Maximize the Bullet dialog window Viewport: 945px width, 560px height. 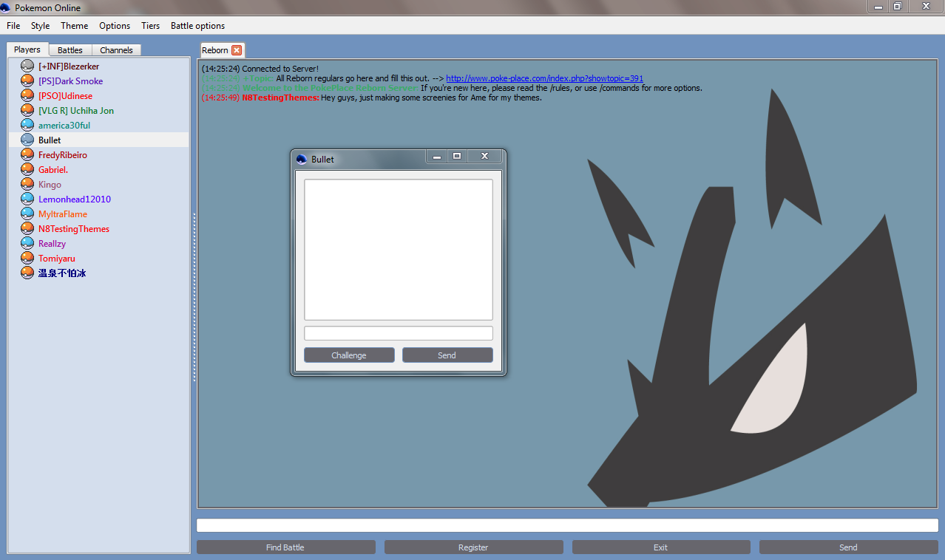coord(457,156)
